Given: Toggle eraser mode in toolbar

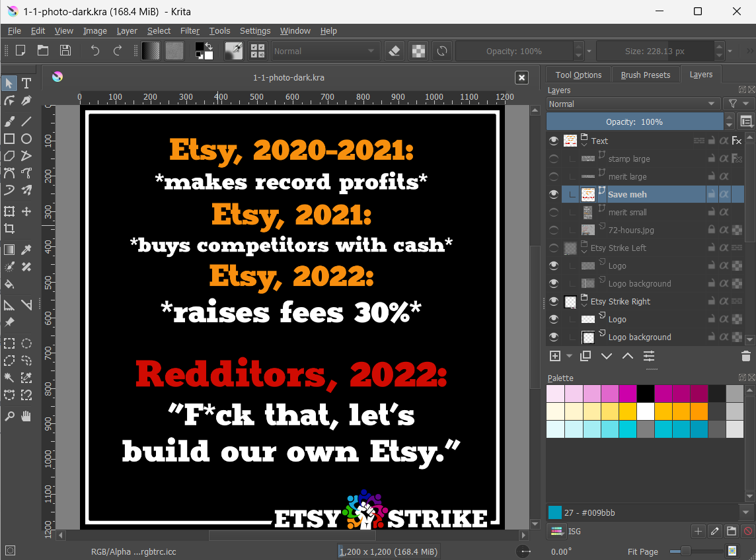Looking at the screenshot, I should point(395,51).
